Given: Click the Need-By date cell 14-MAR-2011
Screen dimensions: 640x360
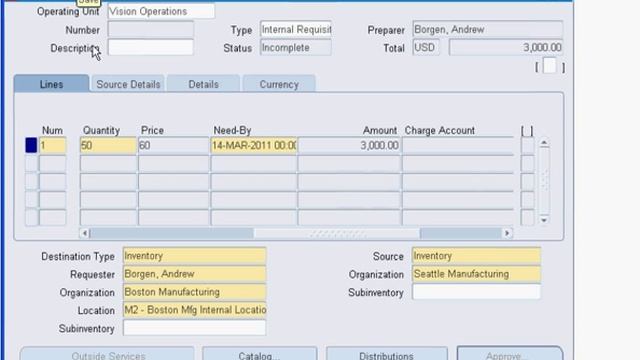Looking at the screenshot, I should pyautogui.click(x=254, y=145).
